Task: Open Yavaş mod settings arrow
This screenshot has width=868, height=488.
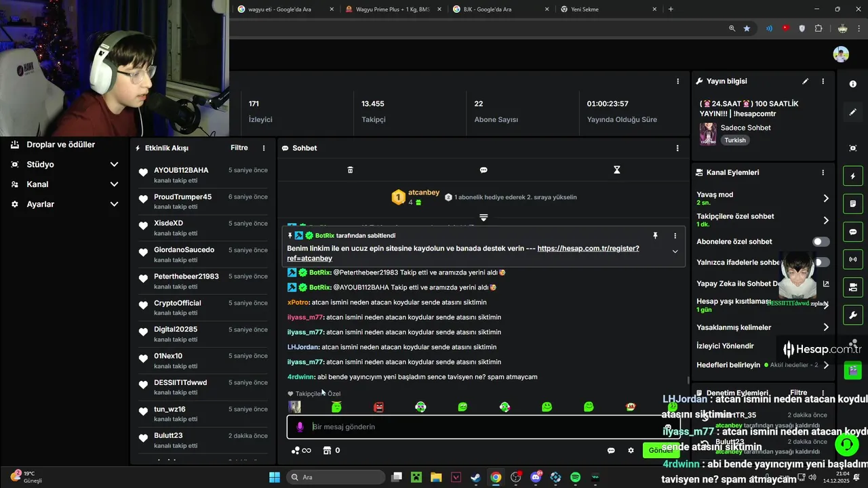Action: 826,199
